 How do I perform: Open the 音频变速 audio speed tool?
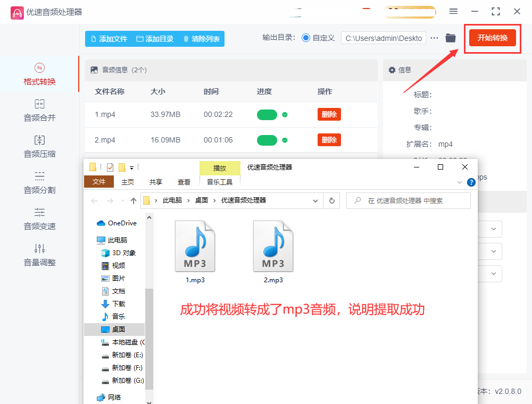pos(39,219)
